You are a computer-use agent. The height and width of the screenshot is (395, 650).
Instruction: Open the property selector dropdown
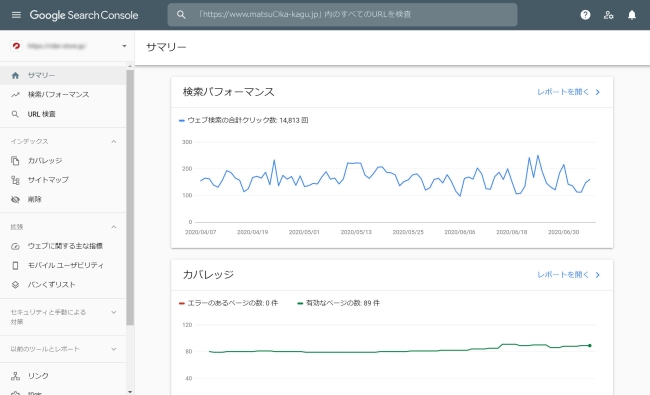[67, 46]
